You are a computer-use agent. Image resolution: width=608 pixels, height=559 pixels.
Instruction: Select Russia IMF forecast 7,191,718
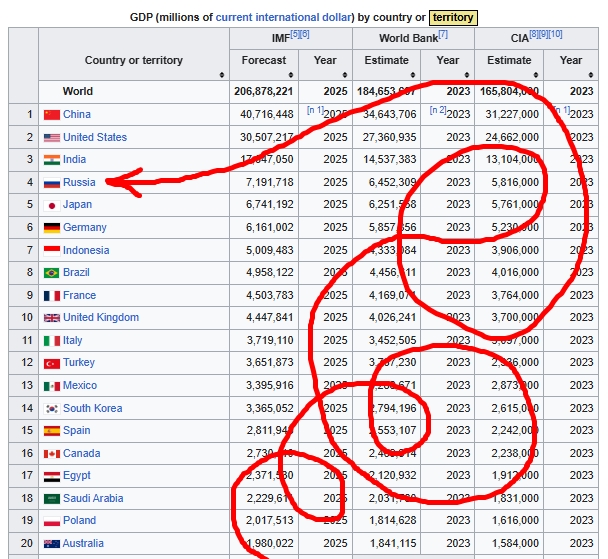pyautogui.click(x=270, y=182)
